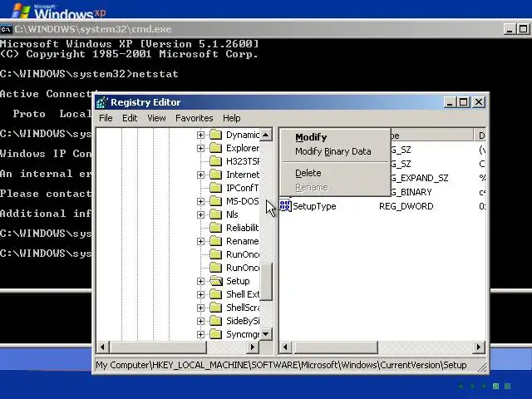Click the tree pane vertical scrollbar thumb

(x=266, y=282)
